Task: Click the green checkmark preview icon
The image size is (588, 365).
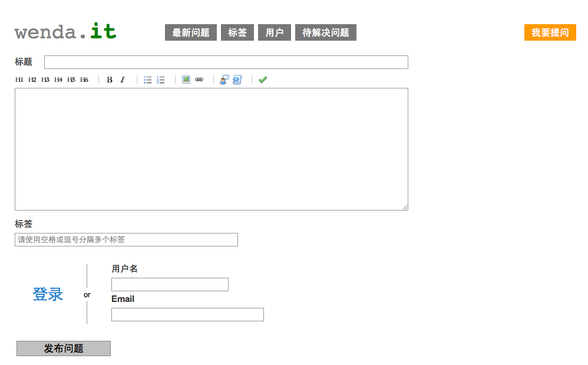Action: [x=263, y=80]
